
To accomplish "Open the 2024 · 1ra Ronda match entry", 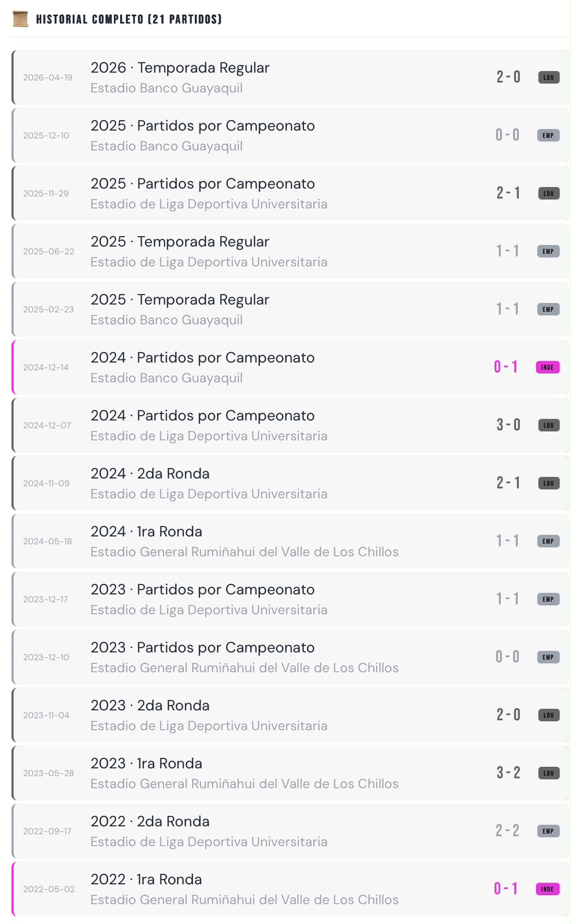I will point(290,541).
